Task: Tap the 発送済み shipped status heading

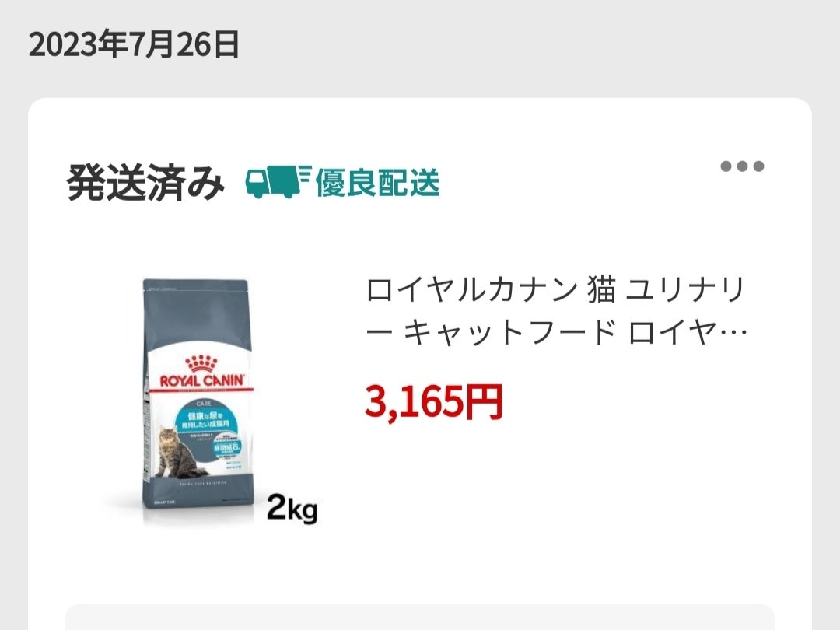Action: (145, 184)
